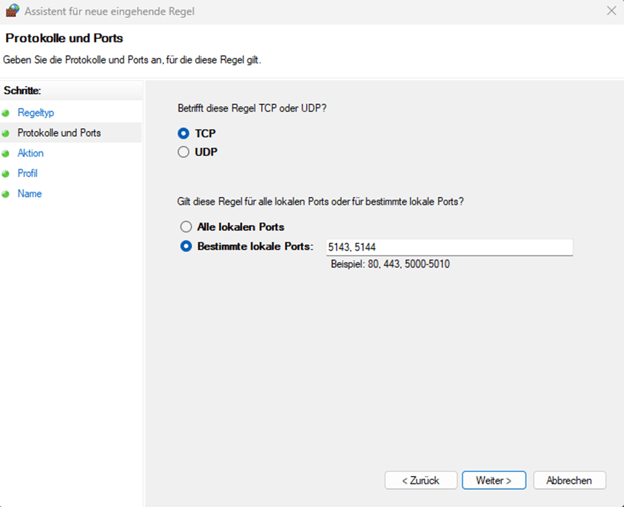Click the green bullet beside Name

(6, 194)
